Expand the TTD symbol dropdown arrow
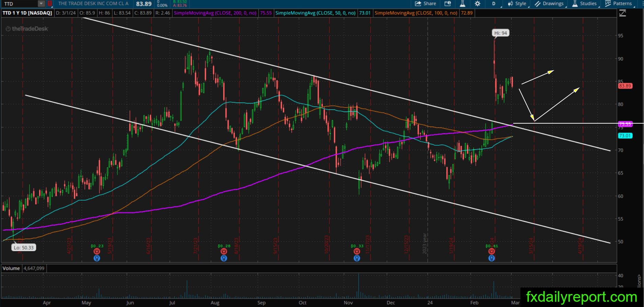 [x=41, y=4]
